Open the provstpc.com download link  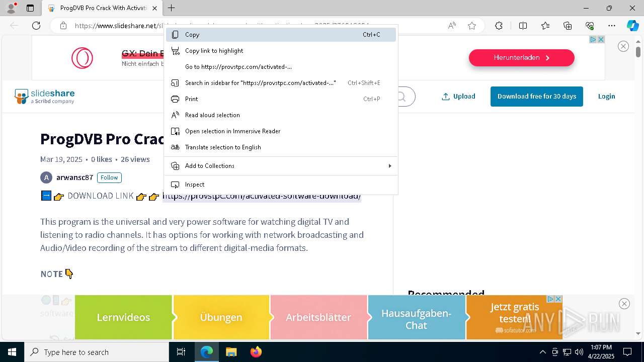[x=262, y=196]
